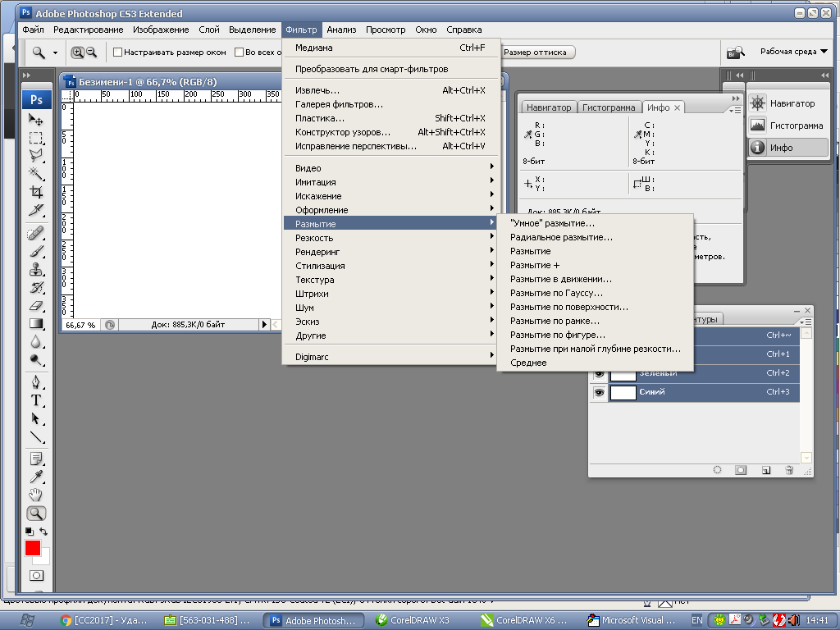Choose Размытие по Гауссу filter
This screenshot has height=630, width=840.
click(x=596, y=293)
